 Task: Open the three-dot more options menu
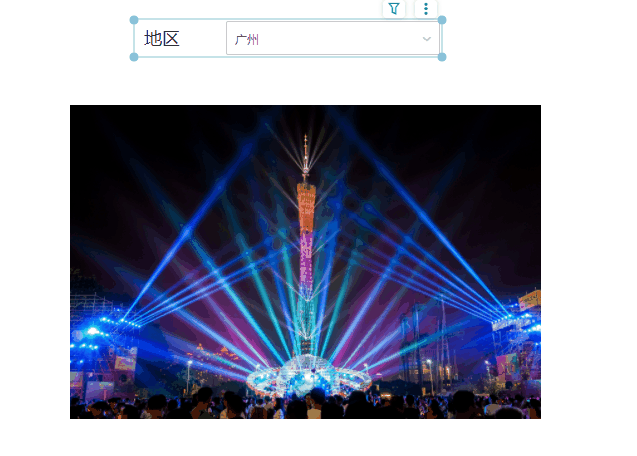(x=426, y=9)
